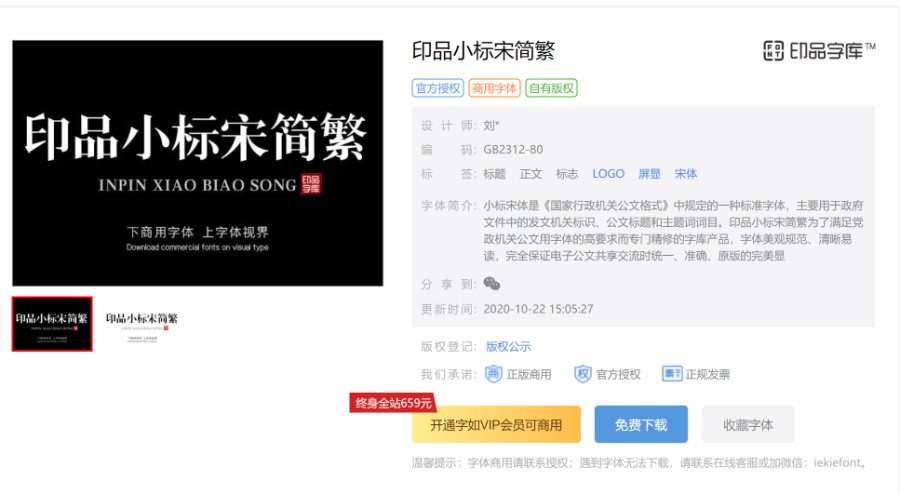Image resolution: width=900 pixels, height=494 pixels.
Task: Open the 印品字库 brand logo
Action: click(x=818, y=51)
